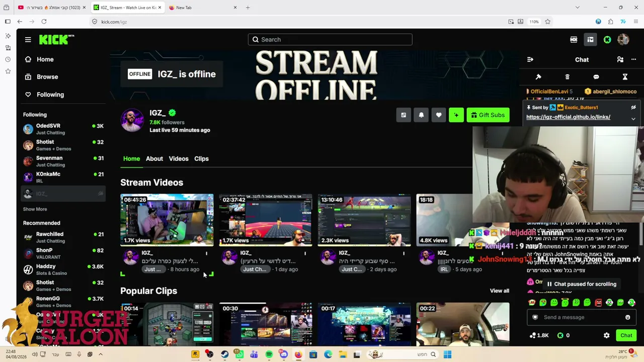Open options menu for the 06:41:26 video
Screen dimensions: 644x362
click(206, 253)
